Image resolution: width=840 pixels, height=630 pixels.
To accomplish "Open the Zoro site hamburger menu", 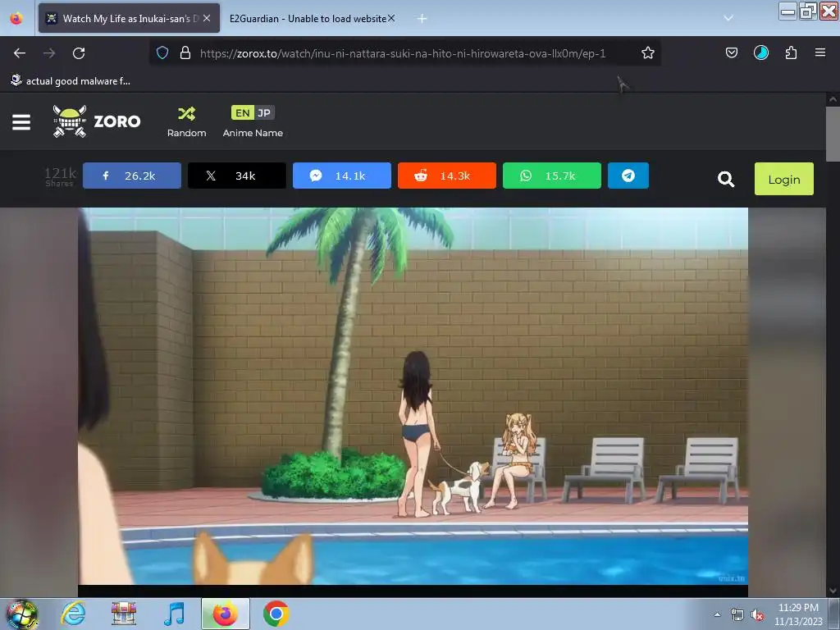I will click(x=21, y=122).
